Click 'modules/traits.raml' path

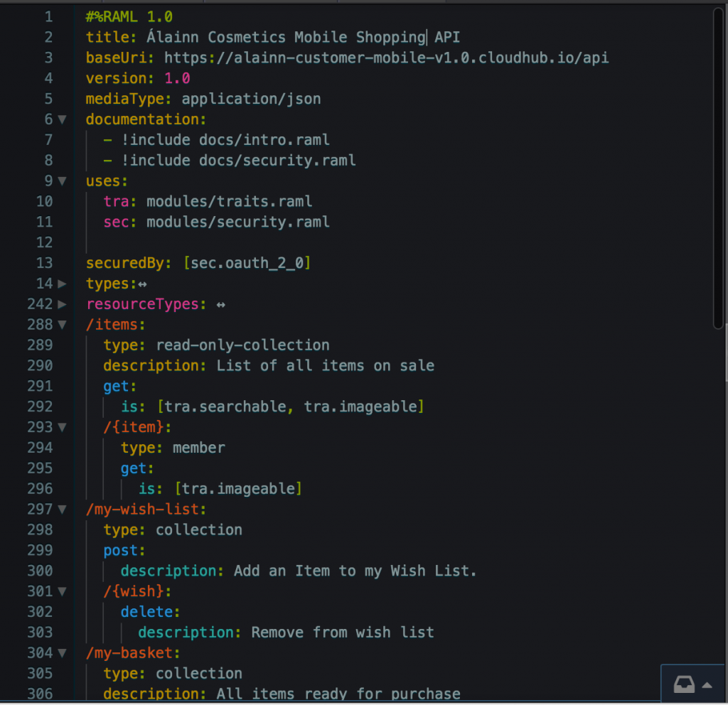230,201
